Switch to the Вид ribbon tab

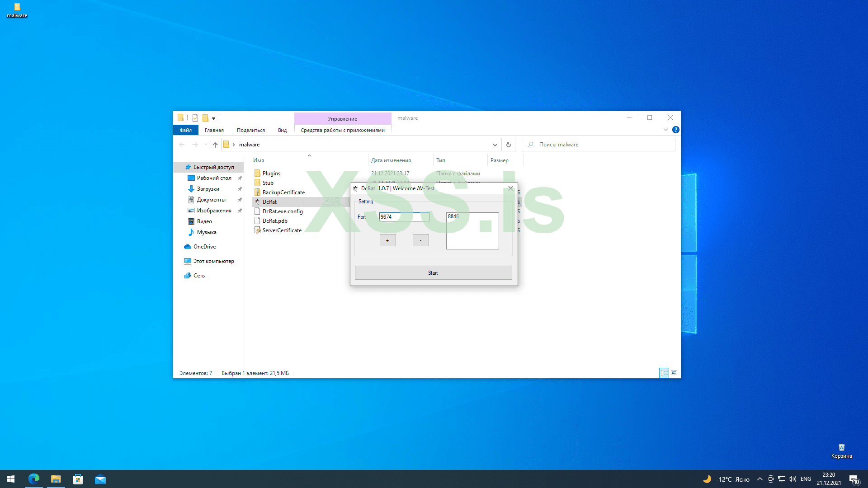(282, 130)
